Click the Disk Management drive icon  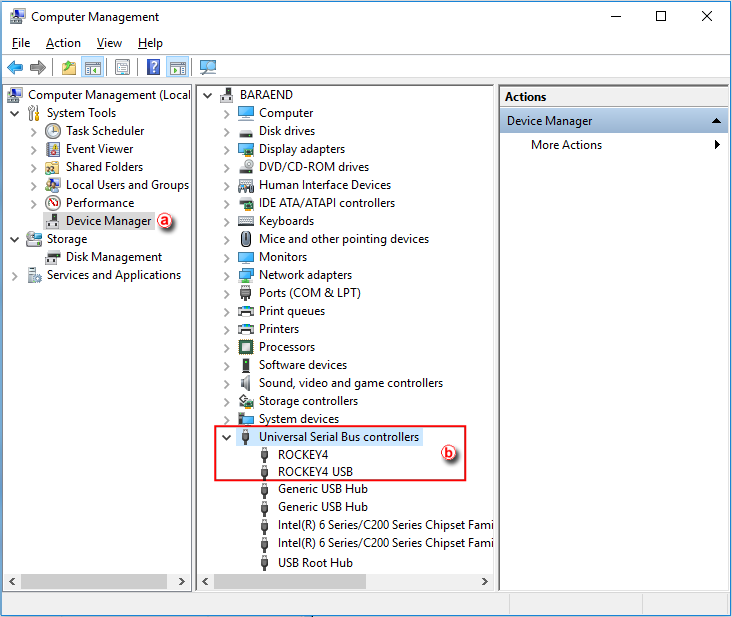point(53,257)
